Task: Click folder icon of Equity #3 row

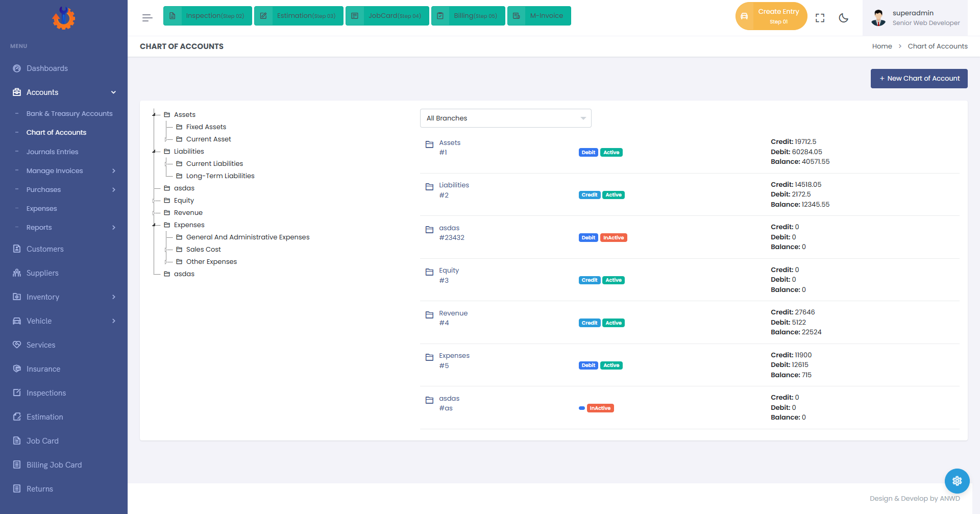Action: tap(430, 272)
